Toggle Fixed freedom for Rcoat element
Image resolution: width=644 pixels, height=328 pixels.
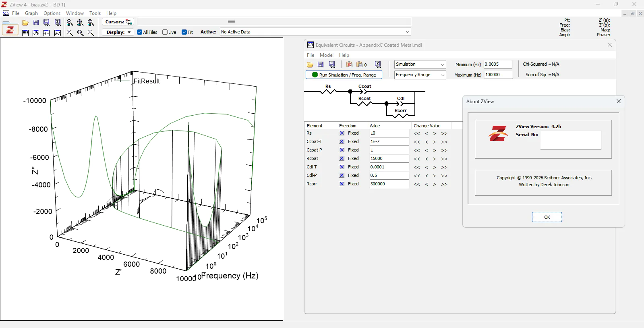[x=342, y=159]
